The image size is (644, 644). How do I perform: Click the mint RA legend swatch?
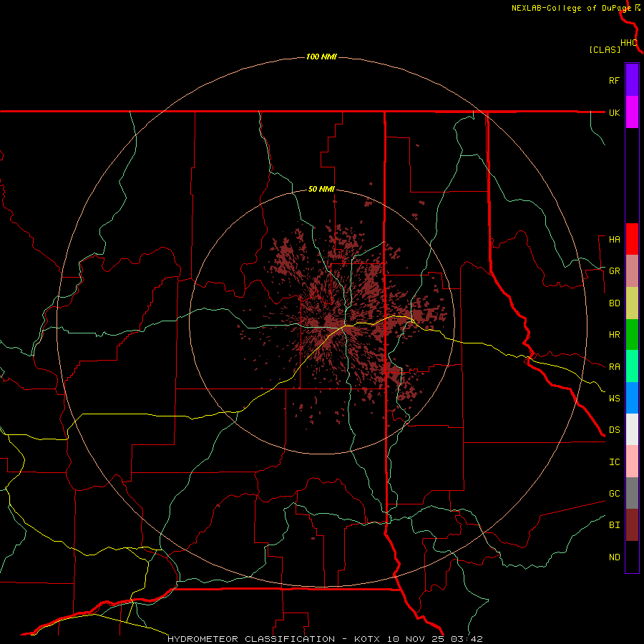click(x=632, y=366)
